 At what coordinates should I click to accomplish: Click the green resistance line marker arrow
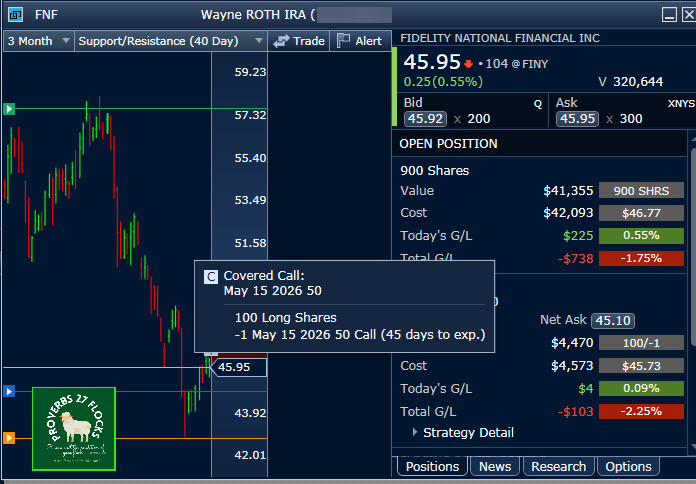pyautogui.click(x=9, y=108)
